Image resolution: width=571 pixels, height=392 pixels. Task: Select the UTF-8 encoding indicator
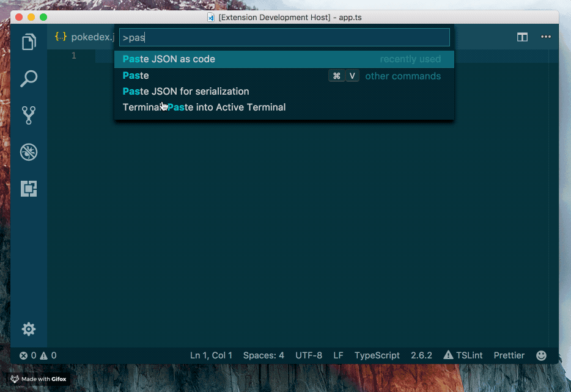pyautogui.click(x=309, y=355)
